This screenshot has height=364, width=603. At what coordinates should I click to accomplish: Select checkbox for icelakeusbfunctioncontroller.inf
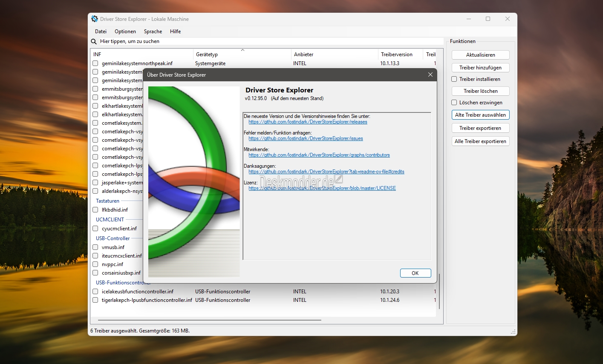[x=95, y=292]
